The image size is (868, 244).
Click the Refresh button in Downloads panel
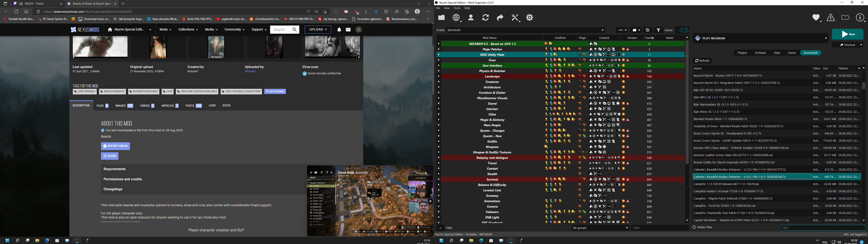(703, 61)
